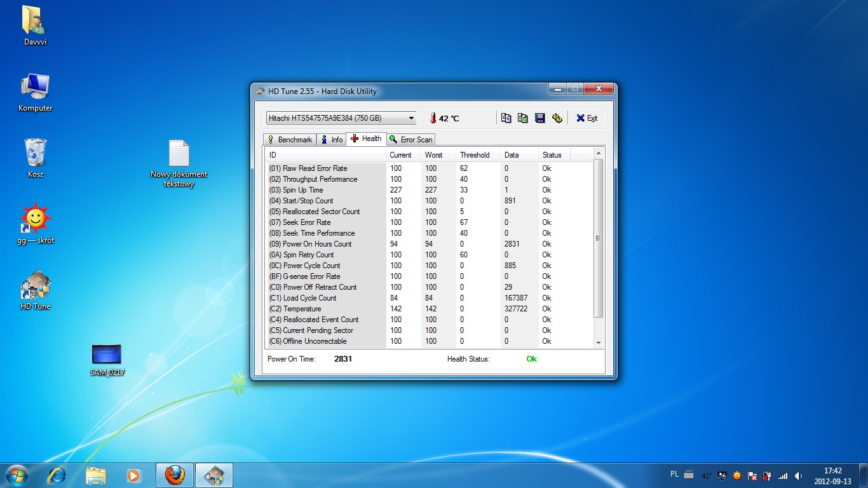Open Firefox from the taskbar

[173, 475]
